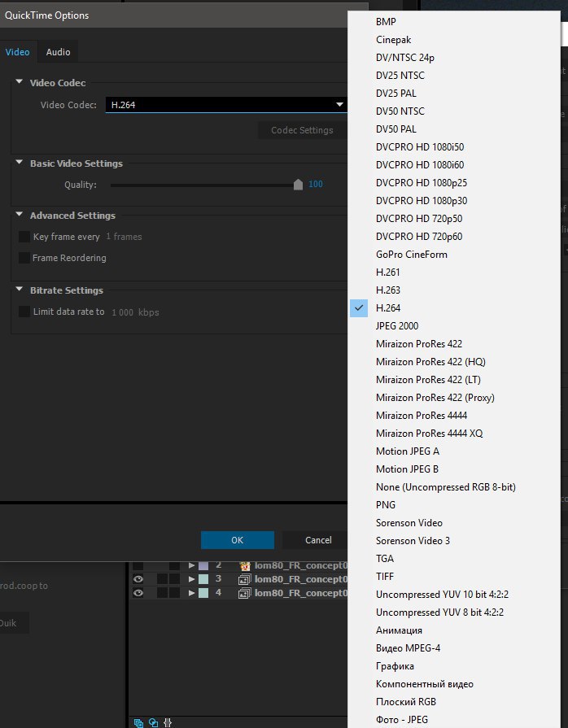
Task: Collapse the Advanced Settings section
Action: pos(19,215)
